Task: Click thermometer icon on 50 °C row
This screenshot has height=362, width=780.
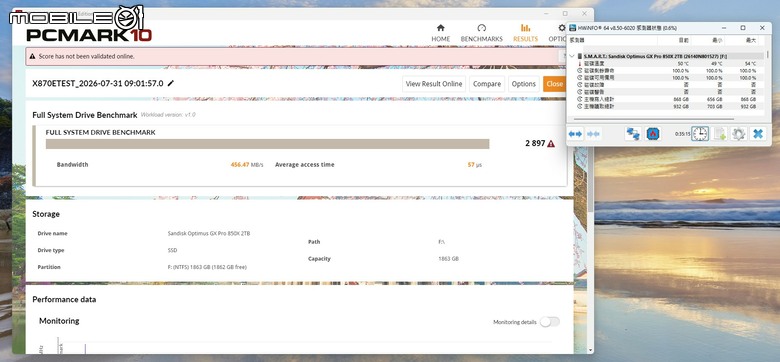Action: (x=580, y=64)
